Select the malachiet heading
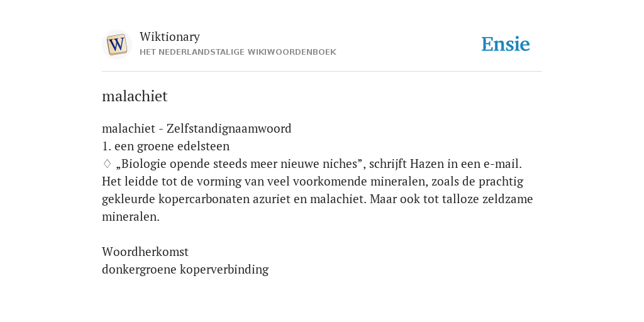644x322 pixels. [x=135, y=96]
